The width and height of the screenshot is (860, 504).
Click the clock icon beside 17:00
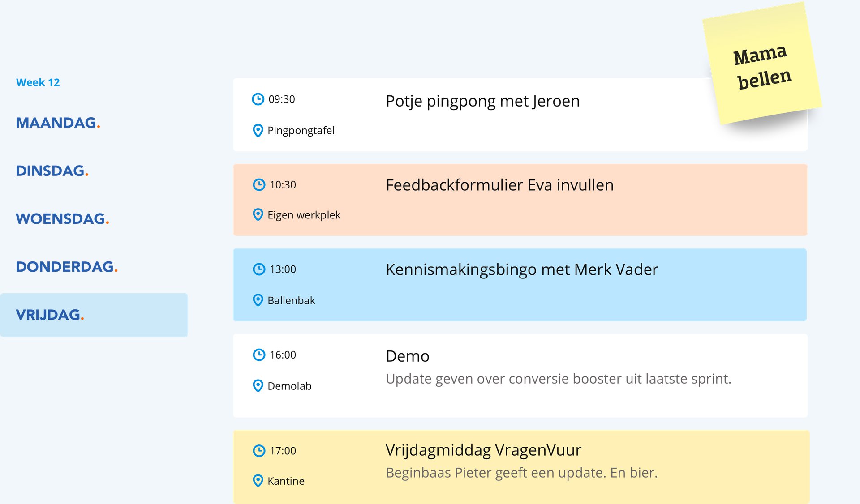click(x=259, y=450)
